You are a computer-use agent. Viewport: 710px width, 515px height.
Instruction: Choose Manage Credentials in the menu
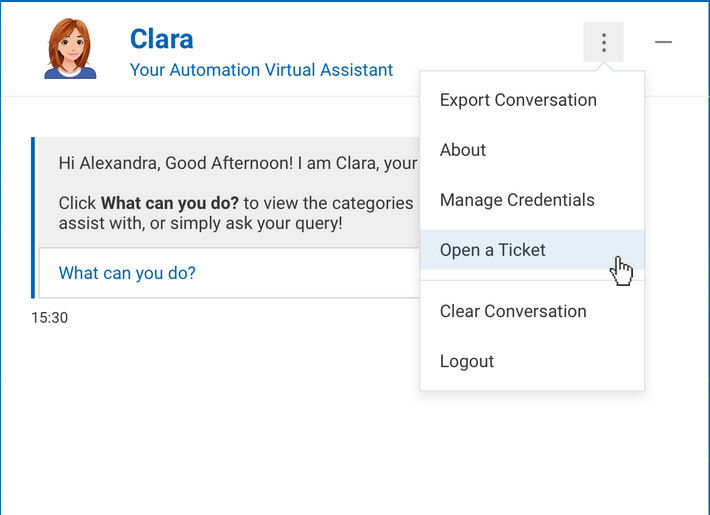(517, 200)
